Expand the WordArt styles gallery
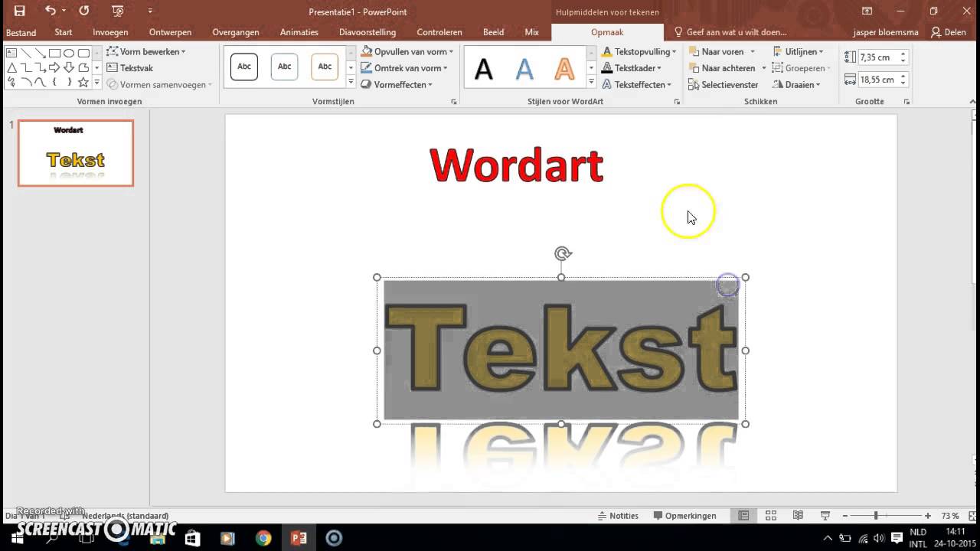Viewport: 980px width, 551px height. click(x=591, y=83)
